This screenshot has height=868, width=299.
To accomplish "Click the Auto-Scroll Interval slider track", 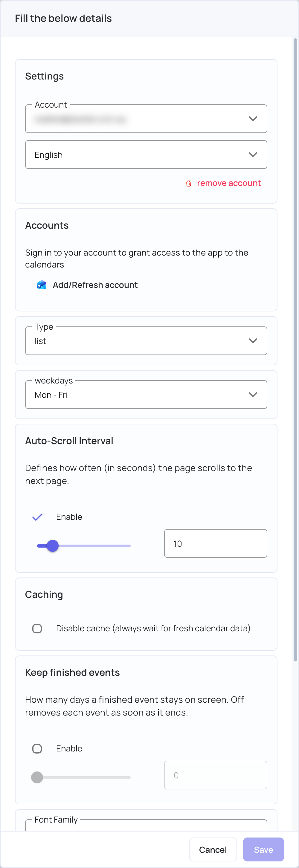I will click(x=84, y=545).
